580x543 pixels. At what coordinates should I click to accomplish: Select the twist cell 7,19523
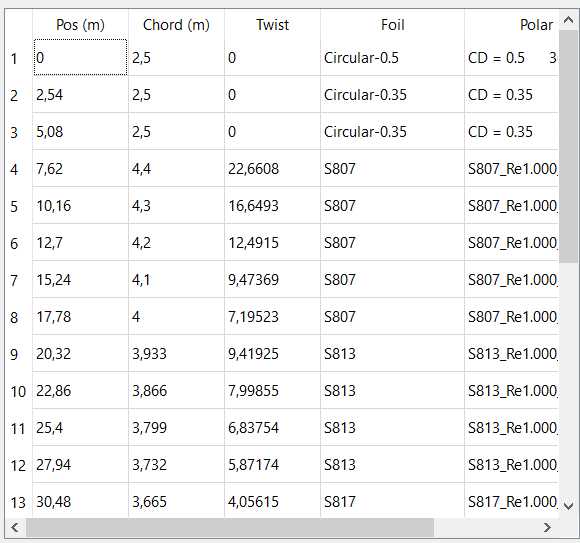(x=272, y=316)
